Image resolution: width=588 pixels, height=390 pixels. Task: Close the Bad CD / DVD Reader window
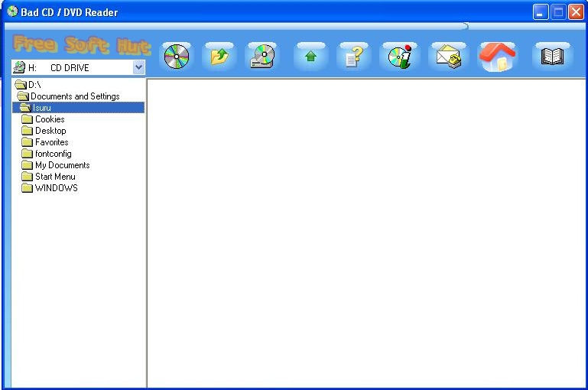(576, 12)
